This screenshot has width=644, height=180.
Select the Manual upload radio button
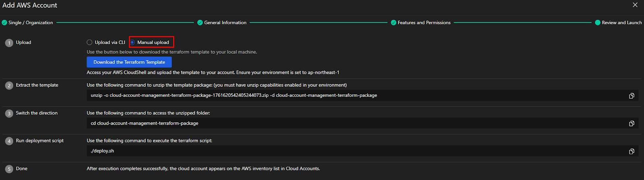pyautogui.click(x=132, y=42)
